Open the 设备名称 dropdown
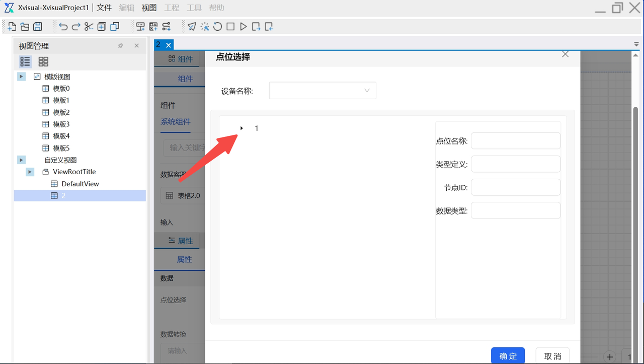This screenshot has height=364, width=644. click(x=323, y=91)
